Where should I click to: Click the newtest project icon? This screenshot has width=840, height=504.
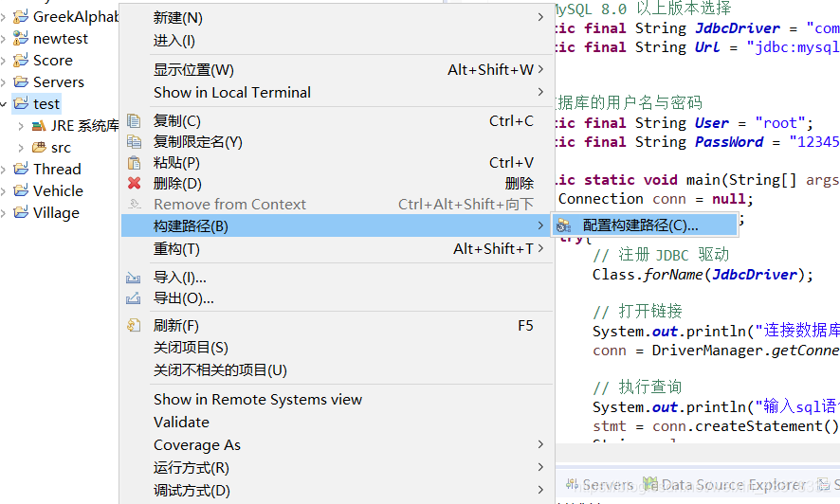pyautogui.click(x=21, y=39)
